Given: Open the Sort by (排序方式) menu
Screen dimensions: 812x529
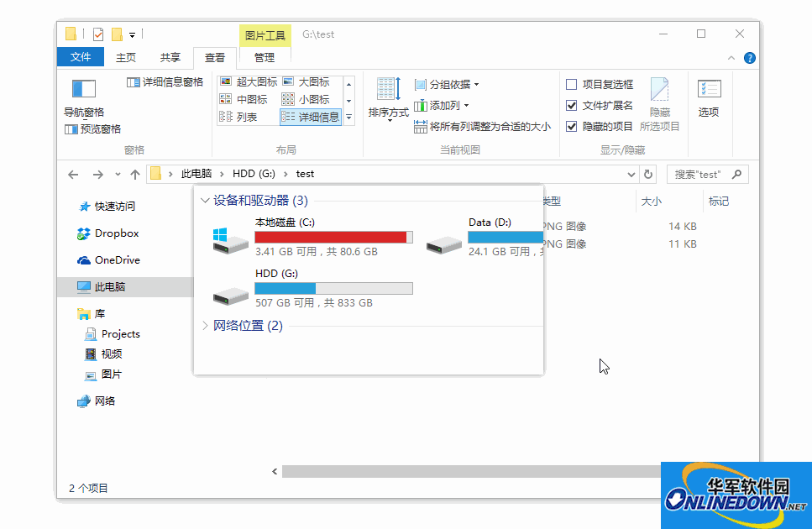Looking at the screenshot, I should click(389, 98).
